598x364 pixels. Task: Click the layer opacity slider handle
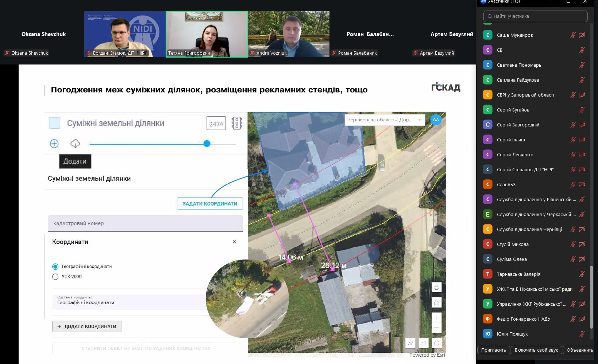click(207, 144)
